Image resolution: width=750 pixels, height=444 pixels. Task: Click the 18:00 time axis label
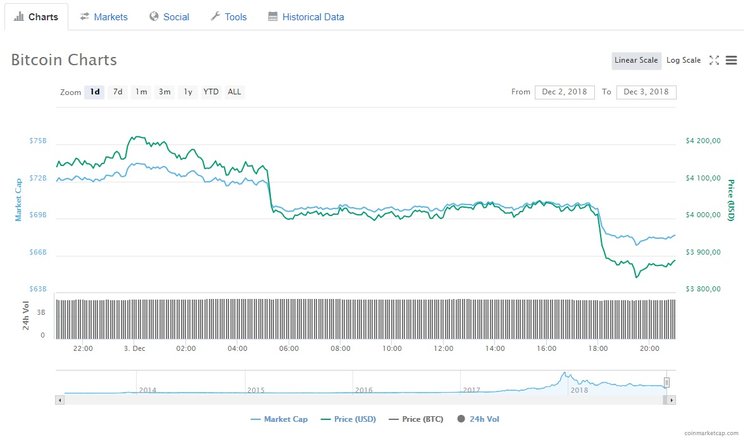(x=598, y=348)
